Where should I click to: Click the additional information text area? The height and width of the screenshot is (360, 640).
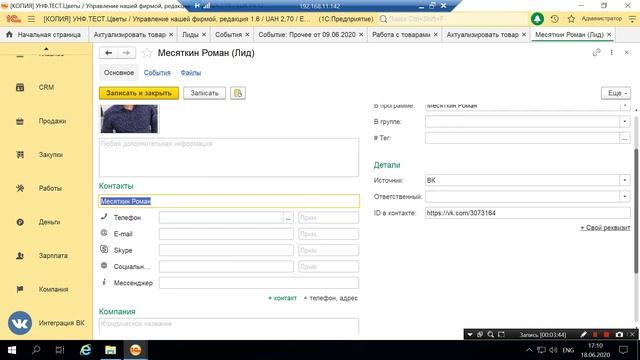(229, 157)
